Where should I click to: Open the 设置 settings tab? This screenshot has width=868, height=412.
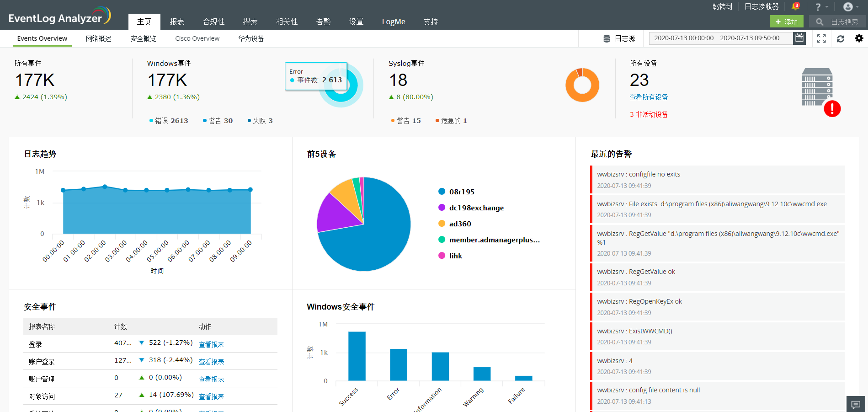click(x=357, y=21)
